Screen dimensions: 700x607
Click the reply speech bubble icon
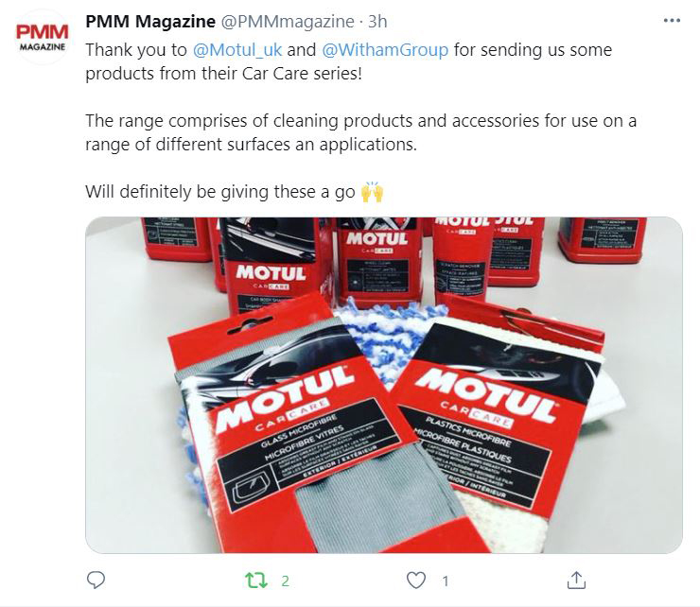[x=96, y=581]
